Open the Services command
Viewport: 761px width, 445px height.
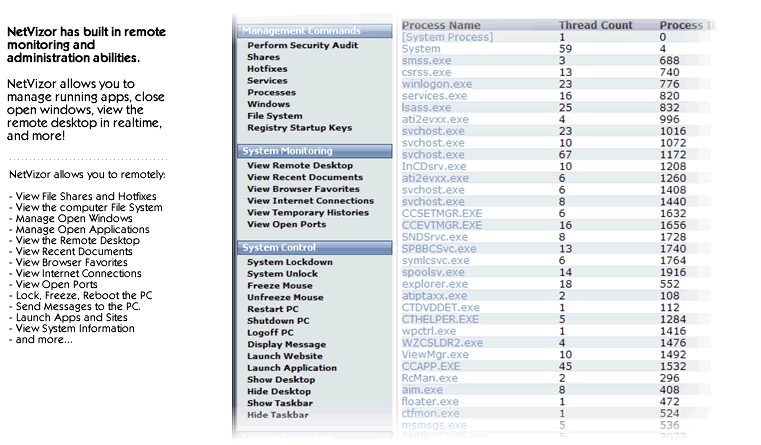click(x=267, y=81)
